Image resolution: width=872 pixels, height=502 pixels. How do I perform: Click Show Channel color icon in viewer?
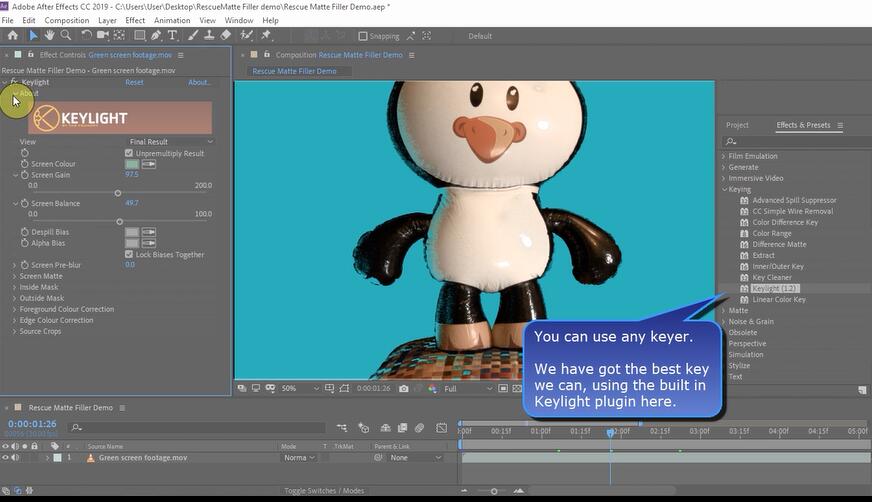(432, 389)
